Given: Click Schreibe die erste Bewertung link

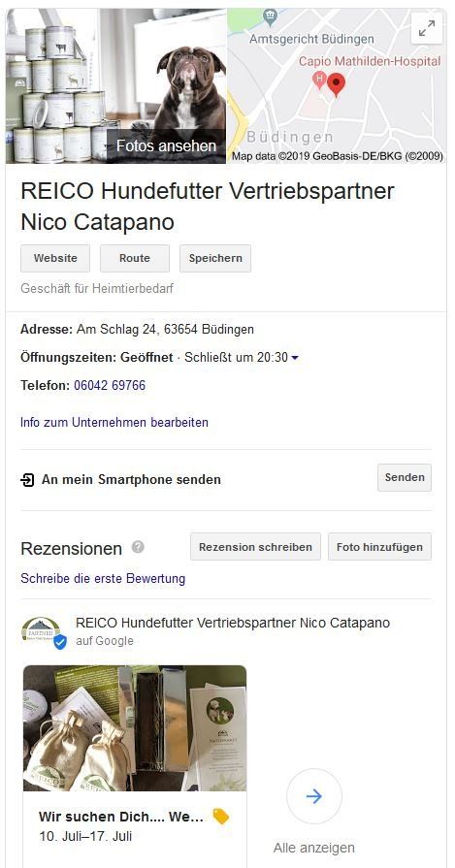Looking at the screenshot, I should [103, 579].
